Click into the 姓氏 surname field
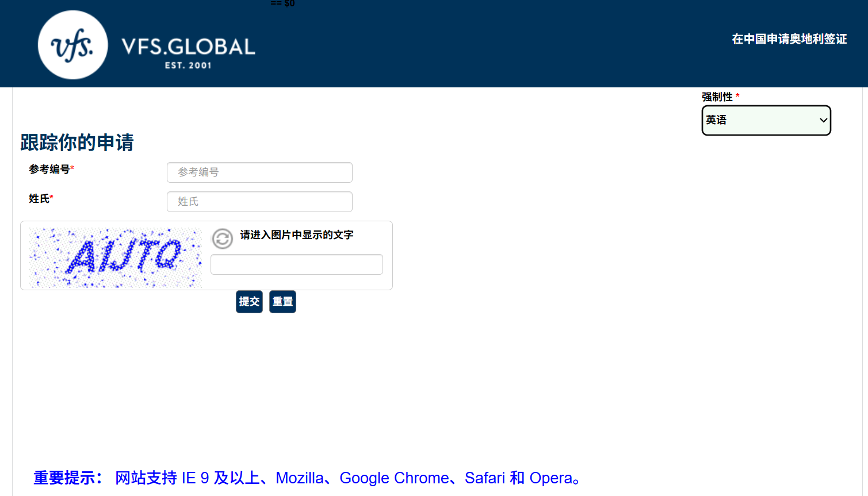 click(259, 202)
